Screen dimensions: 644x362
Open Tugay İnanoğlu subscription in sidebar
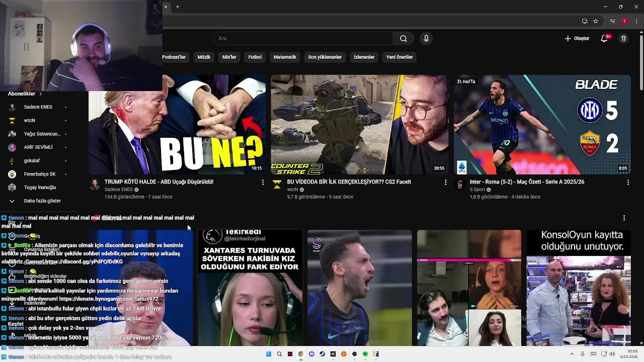point(38,188)
